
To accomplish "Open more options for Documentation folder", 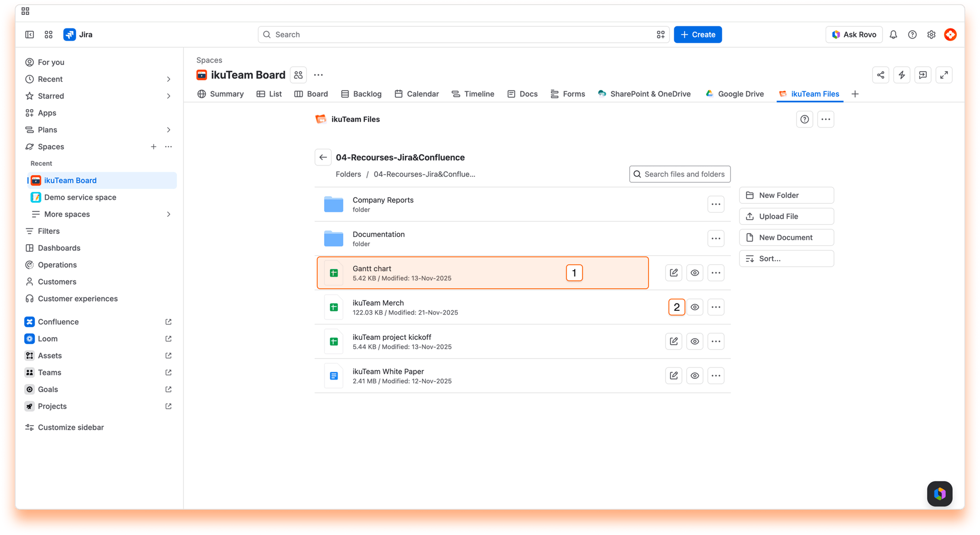I will [716, 238].
